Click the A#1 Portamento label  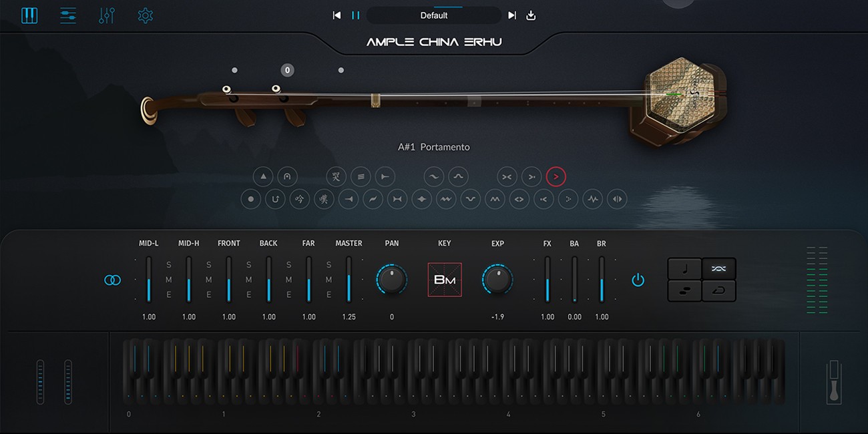pyautogui.click(x=434, y=147)
